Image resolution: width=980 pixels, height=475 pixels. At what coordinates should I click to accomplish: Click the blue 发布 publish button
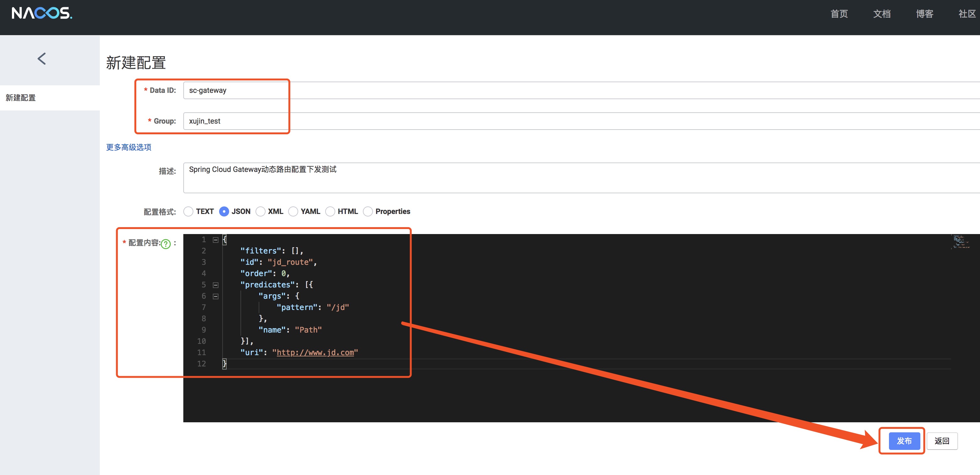pyautogui.click(x=904, y=441)
